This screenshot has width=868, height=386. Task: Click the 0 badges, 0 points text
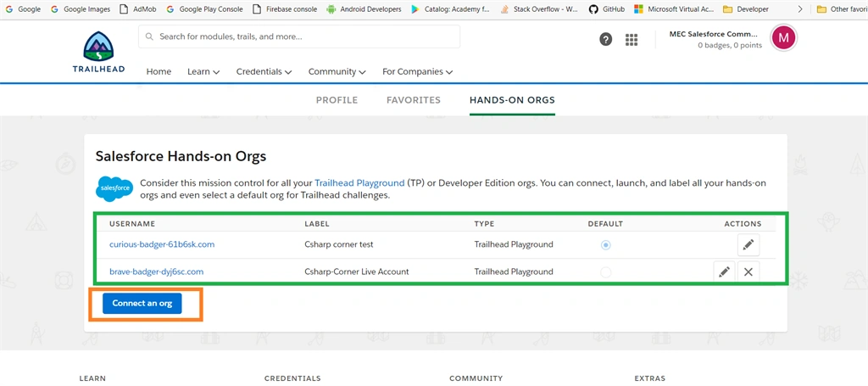click(x=730, y=46)
